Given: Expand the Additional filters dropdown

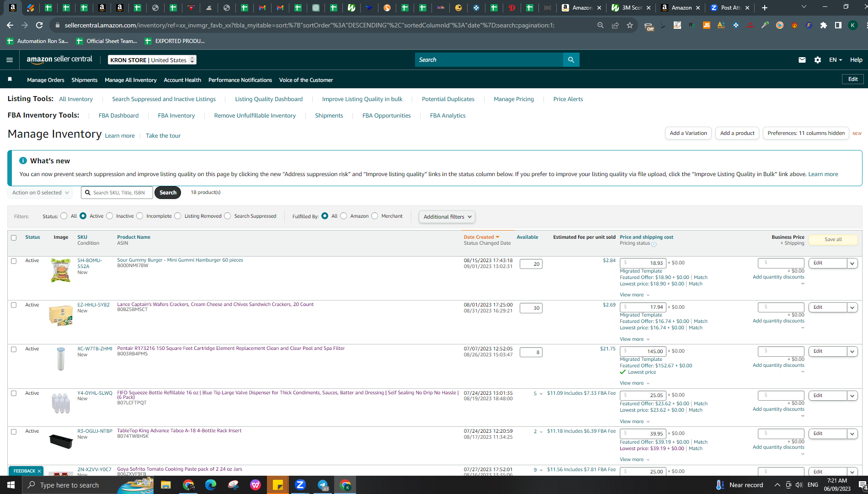Looking at the screenshot, I should [447, 217].
